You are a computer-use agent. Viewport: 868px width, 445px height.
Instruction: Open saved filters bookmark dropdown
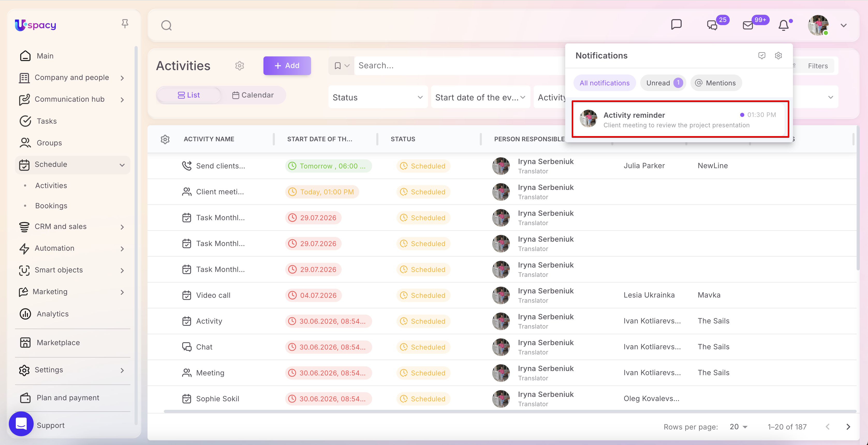341,66
